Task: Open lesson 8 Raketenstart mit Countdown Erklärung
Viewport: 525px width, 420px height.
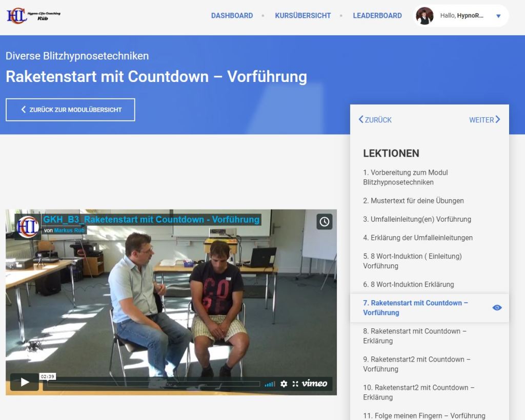Action: [x=414, y=335]
